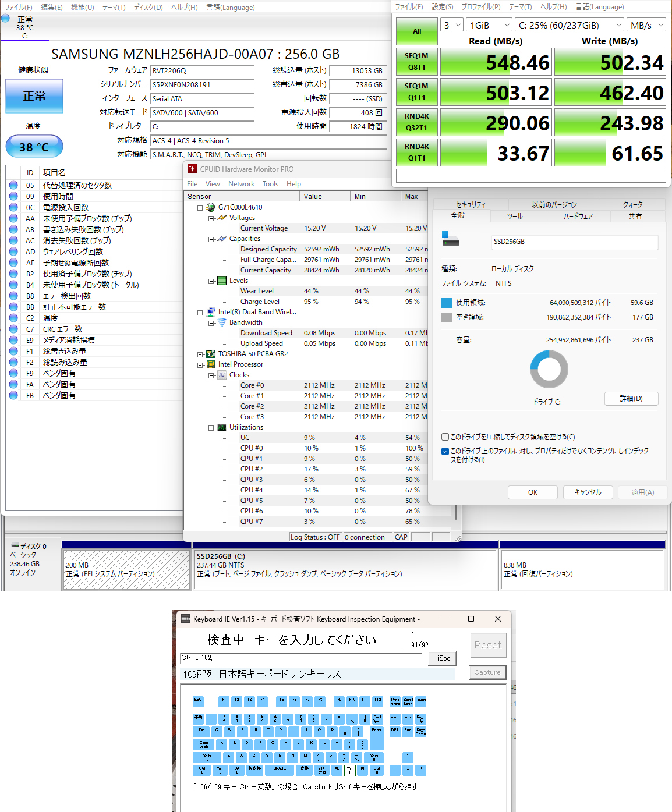Image resolution: width=672 pixels, height=812 pixels.
Task: Open CrystalDiskMark 設定(S) menu
Action: click(x=443, y=7)
